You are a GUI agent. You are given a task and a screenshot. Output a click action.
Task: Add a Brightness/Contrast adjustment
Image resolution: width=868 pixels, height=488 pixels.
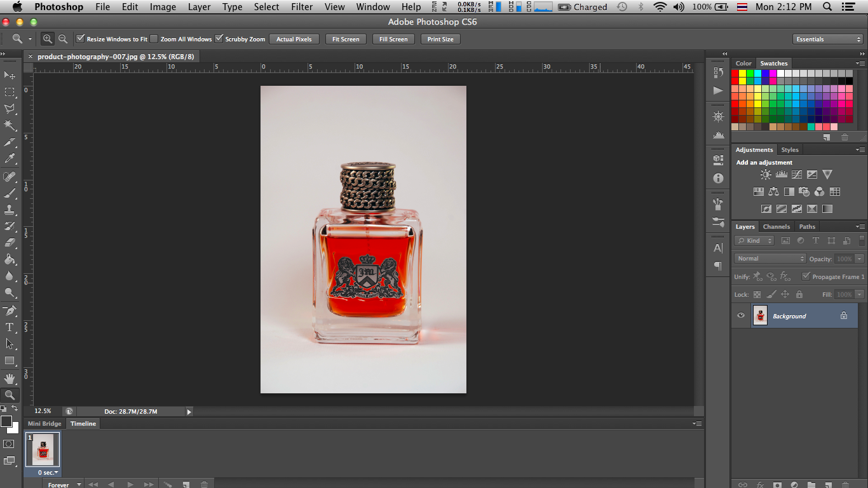coord(766,174)
